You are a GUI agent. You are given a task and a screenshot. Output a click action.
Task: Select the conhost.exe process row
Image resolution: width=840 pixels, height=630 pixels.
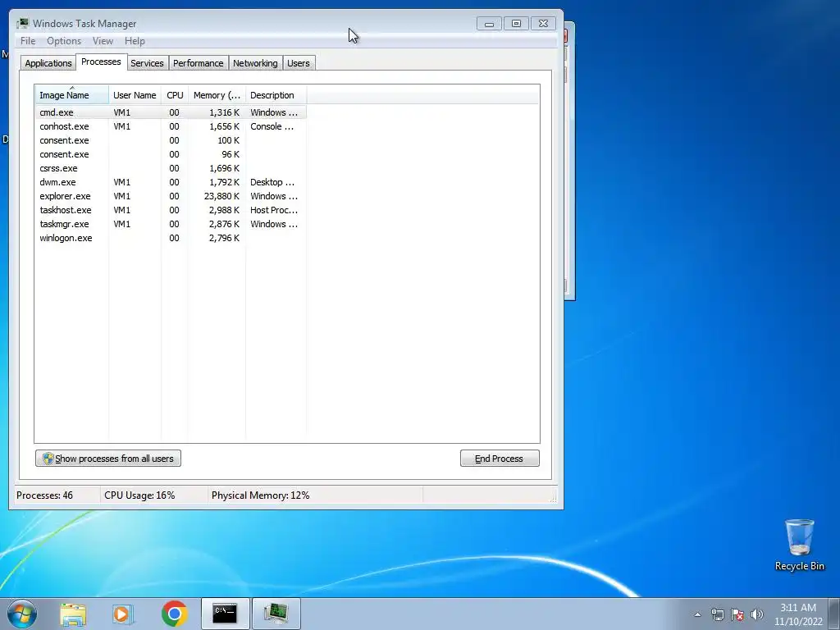coord(171,126)
